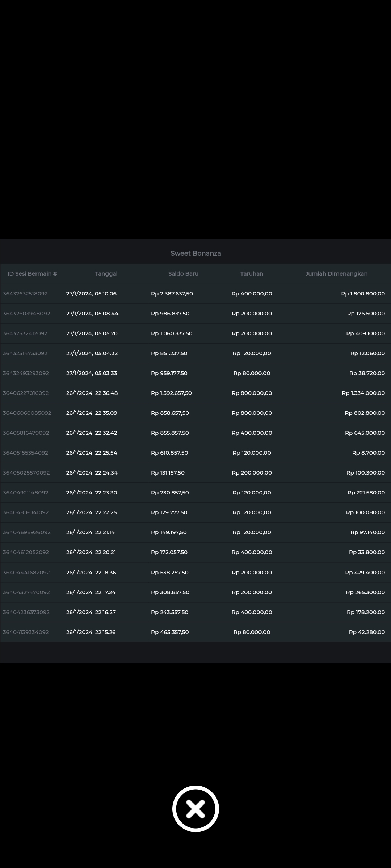Select session 36406227016092 link
The width and height of the screenshot is (391, 868).
click(26, 393)
